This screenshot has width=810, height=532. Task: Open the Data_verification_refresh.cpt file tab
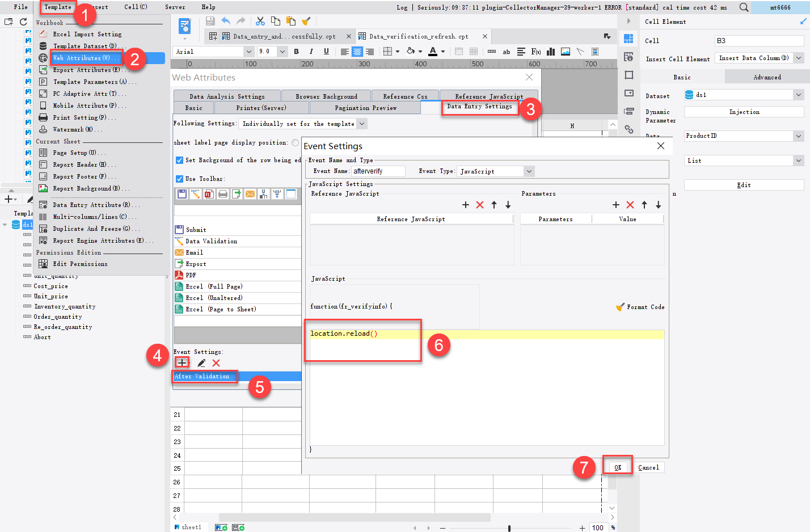419,36
